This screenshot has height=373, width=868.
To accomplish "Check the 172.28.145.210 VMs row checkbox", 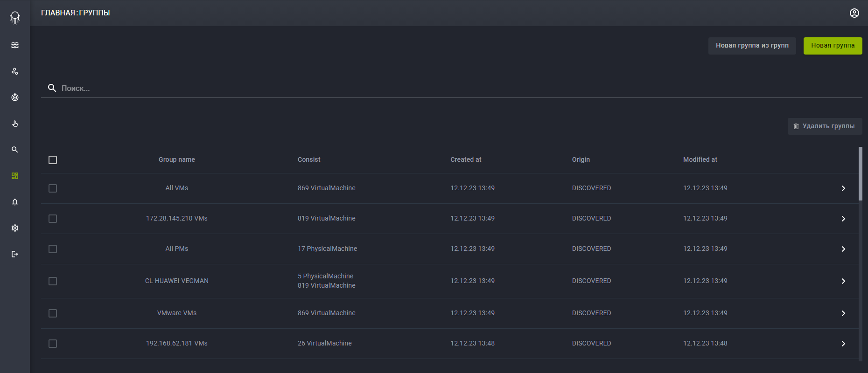I will [x=53, y=219].
